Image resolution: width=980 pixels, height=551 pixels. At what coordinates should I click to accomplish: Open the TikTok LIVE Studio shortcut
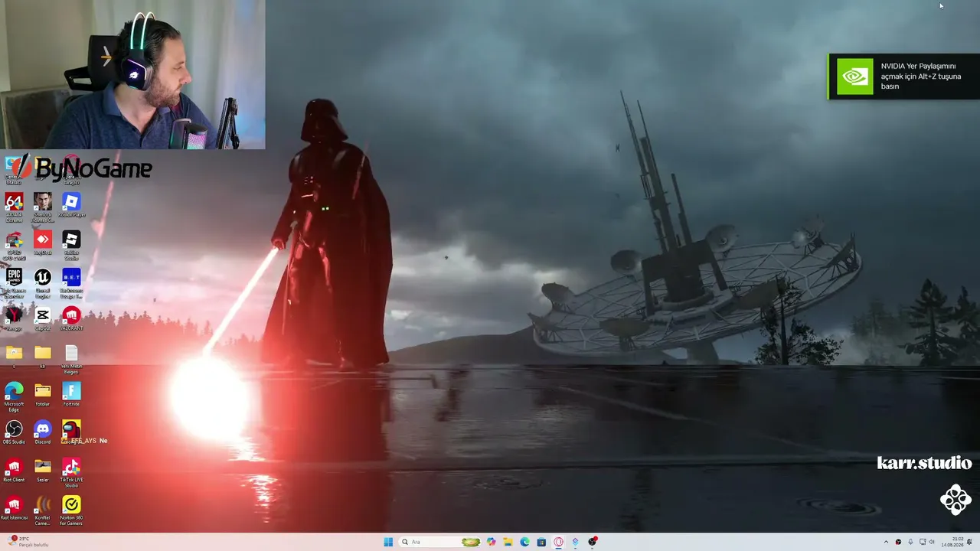pyautogui.click(x=71, y=473)
